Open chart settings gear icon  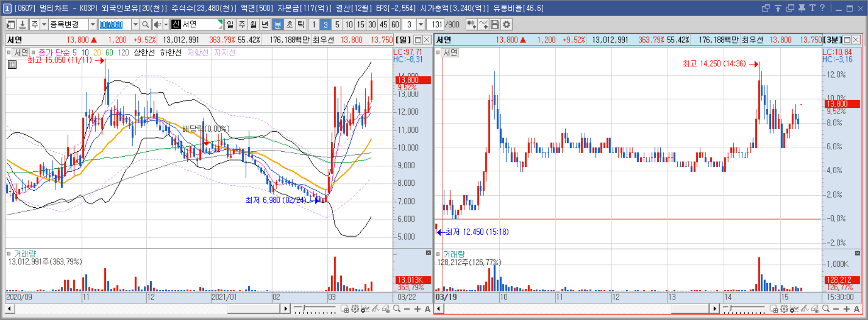507,24
